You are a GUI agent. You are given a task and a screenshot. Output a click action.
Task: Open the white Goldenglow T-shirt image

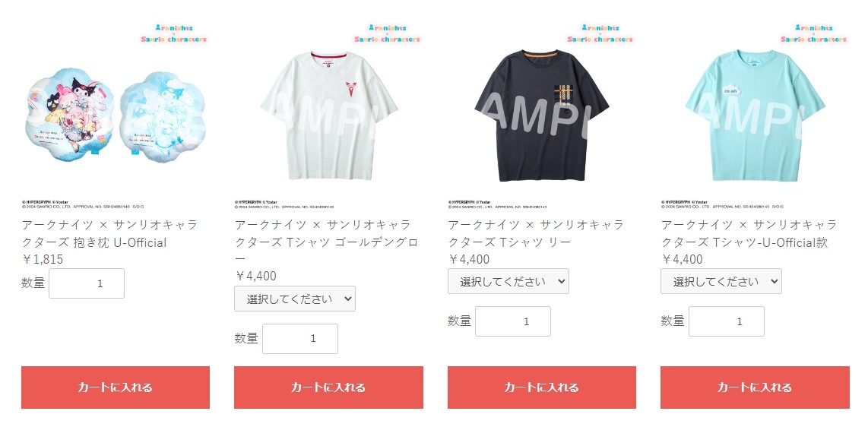[328, 115]
